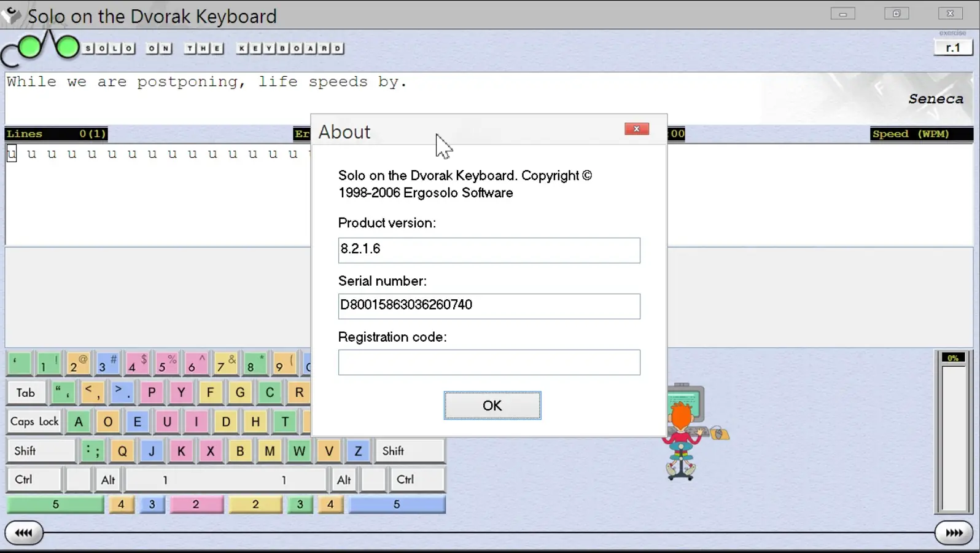Click the I key on the home row
Image resolution: width=980 pixels, height=553 pixels.
coord(196,422)
